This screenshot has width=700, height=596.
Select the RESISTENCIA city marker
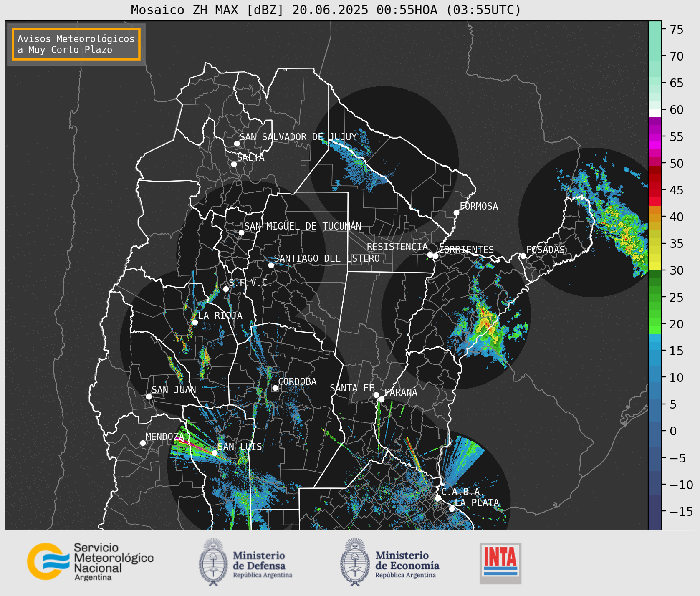[x=430, y=255]
